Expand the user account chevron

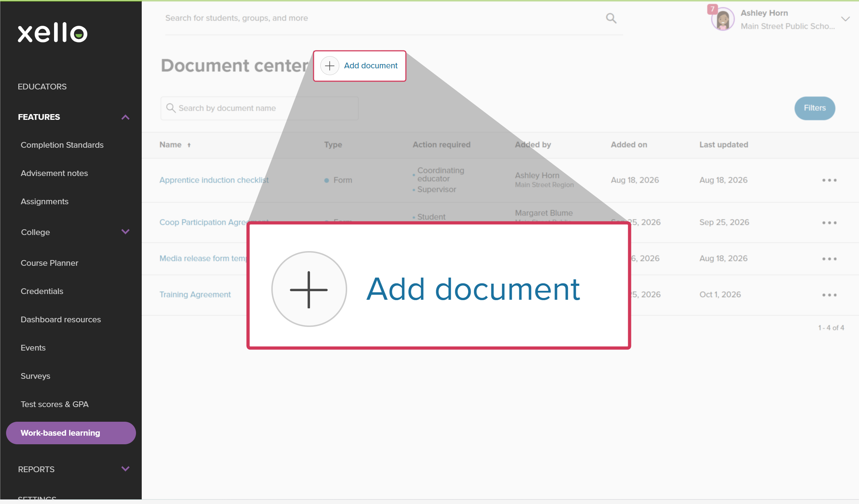tap(845, 19)
